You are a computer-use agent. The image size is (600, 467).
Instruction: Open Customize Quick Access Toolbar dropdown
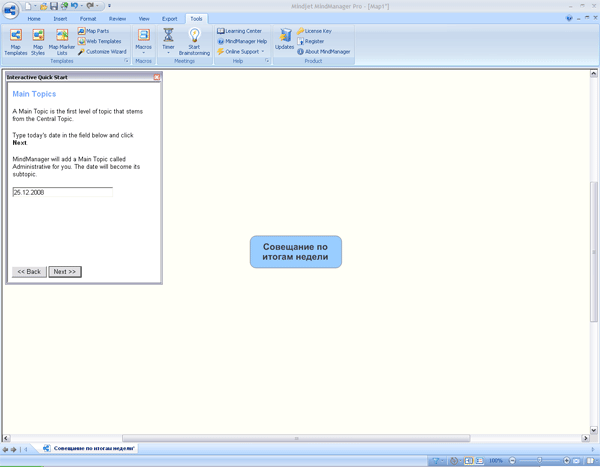pos(109,6)
